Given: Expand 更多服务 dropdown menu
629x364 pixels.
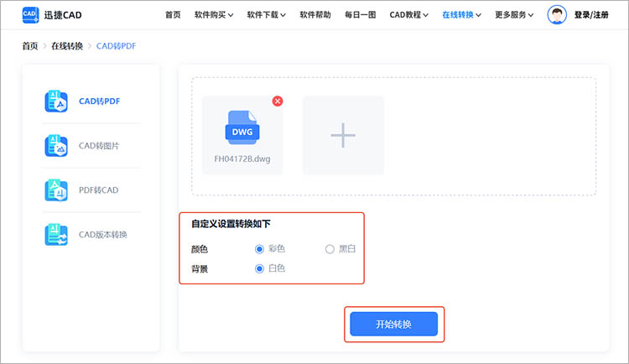Looking at the screenshot, I should pos(514,15).
